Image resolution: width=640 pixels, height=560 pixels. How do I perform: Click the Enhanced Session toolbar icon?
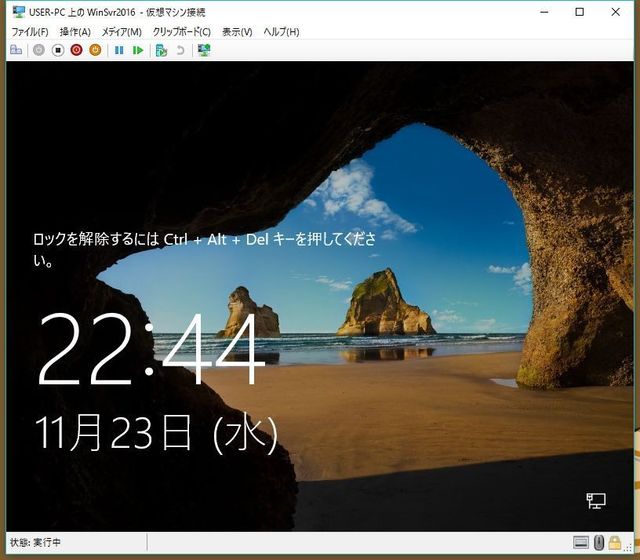[x=204, y=50]
